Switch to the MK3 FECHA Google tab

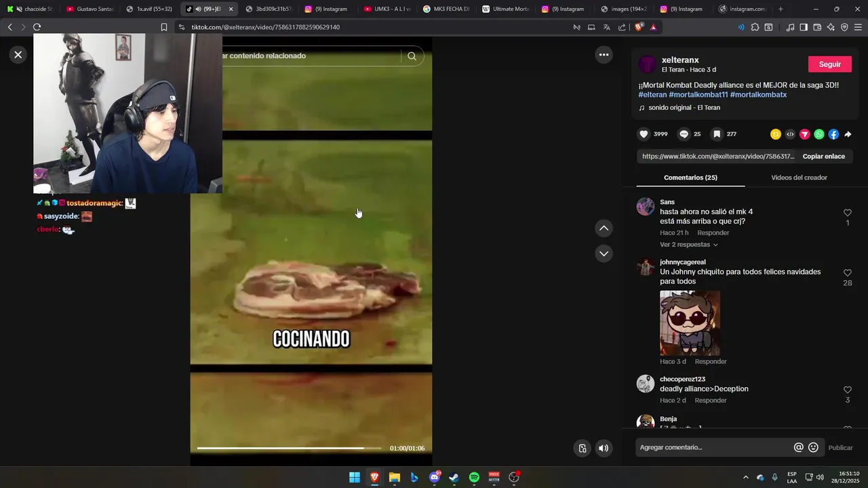446,9
